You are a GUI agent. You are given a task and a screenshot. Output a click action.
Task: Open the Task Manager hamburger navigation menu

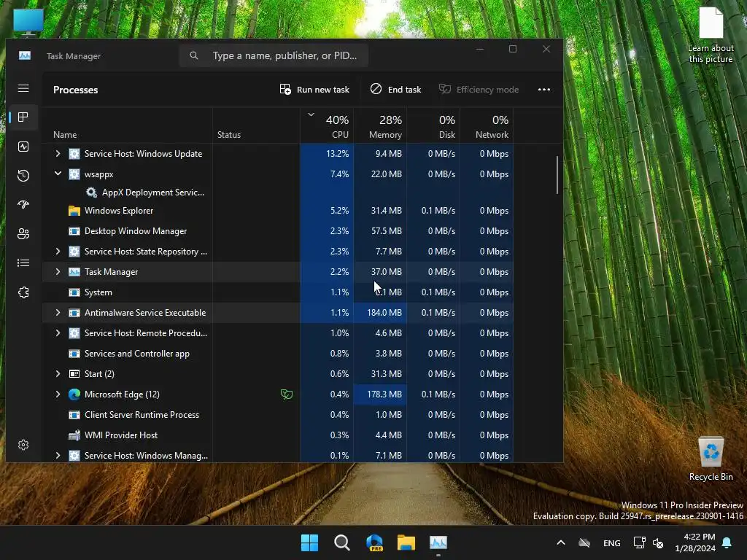(23, 88)
